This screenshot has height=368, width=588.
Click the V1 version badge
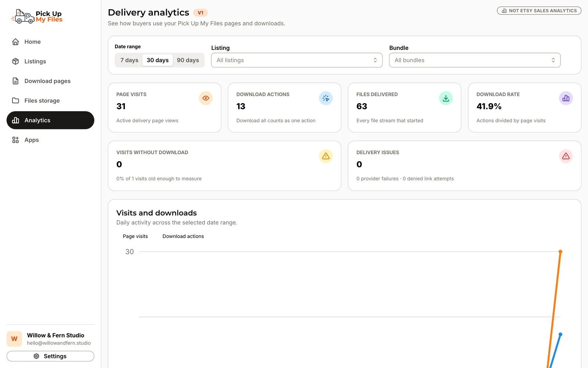coord(201,13)
